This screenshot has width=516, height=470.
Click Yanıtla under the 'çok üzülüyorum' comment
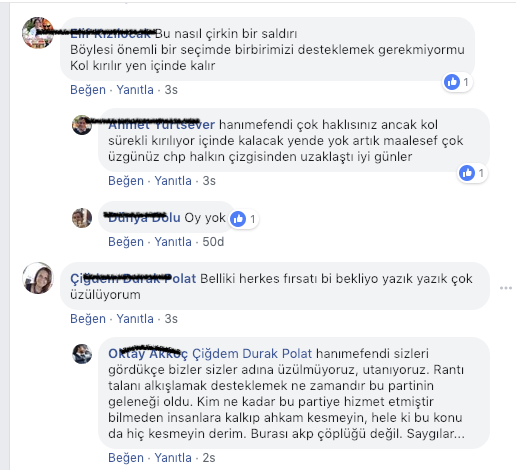(x=135, y=319)
